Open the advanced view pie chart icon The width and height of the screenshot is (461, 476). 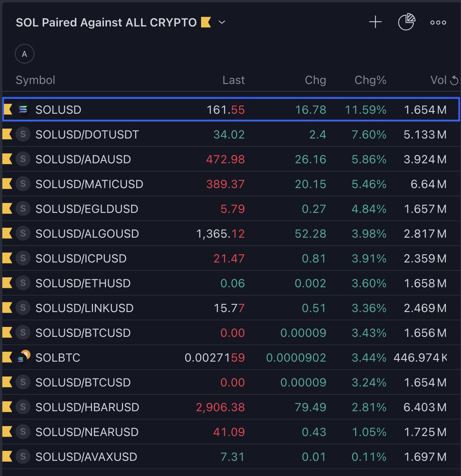407,22
